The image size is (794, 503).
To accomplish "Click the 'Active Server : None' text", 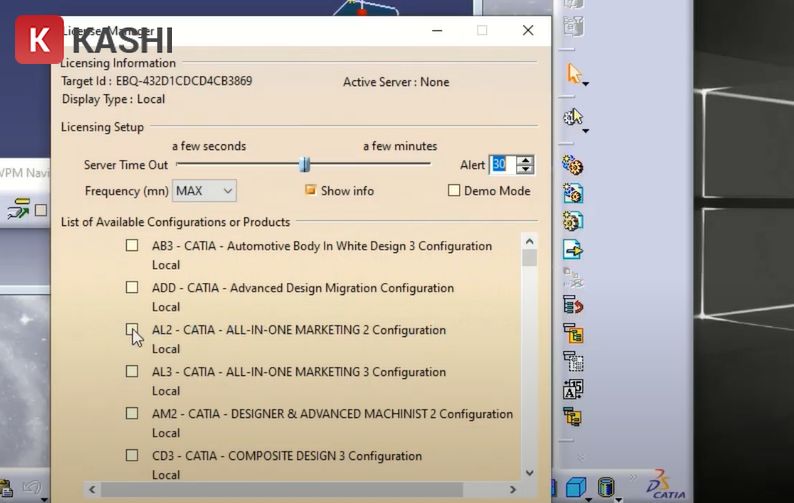I will (396, 82).
